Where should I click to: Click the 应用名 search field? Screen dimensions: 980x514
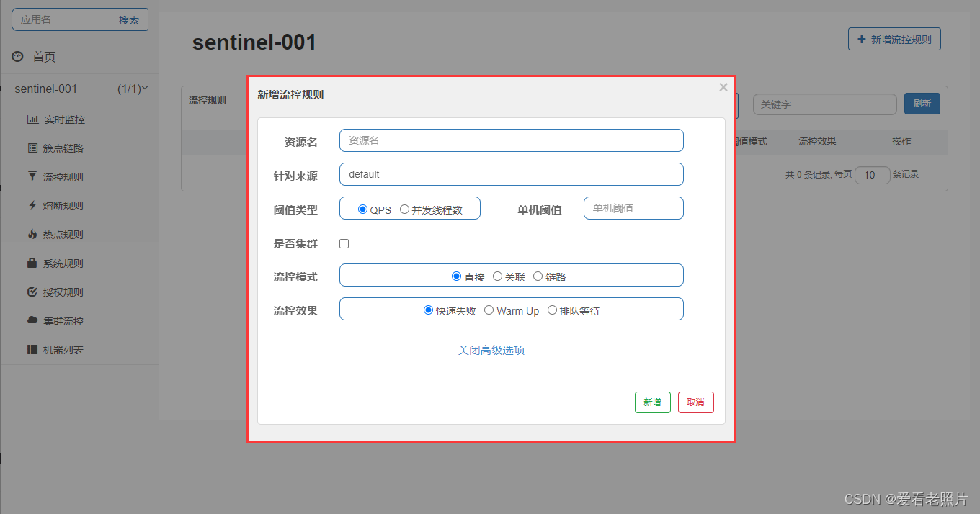(x=61, y=20)
